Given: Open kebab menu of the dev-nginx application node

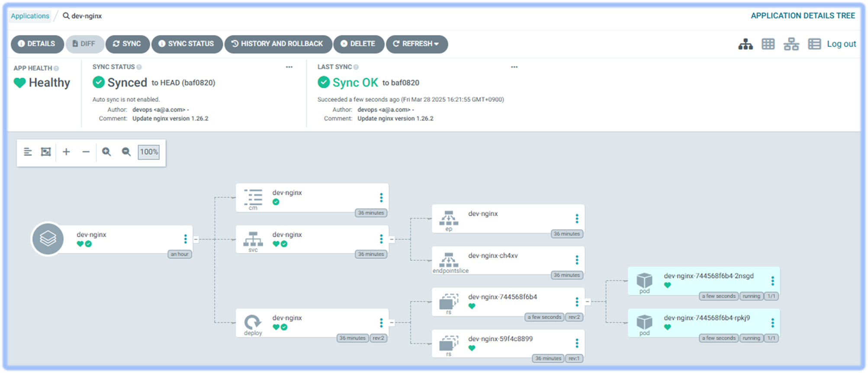Looking at the screenshot, I should [185, 239].
